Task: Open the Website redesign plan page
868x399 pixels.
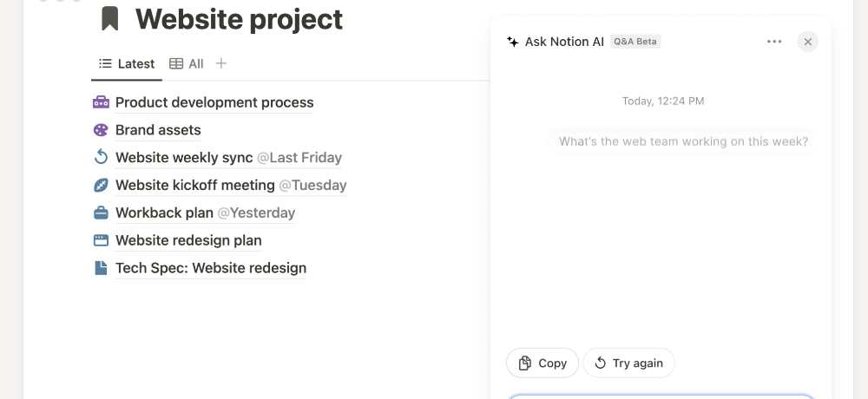Action: pos(188,240)
